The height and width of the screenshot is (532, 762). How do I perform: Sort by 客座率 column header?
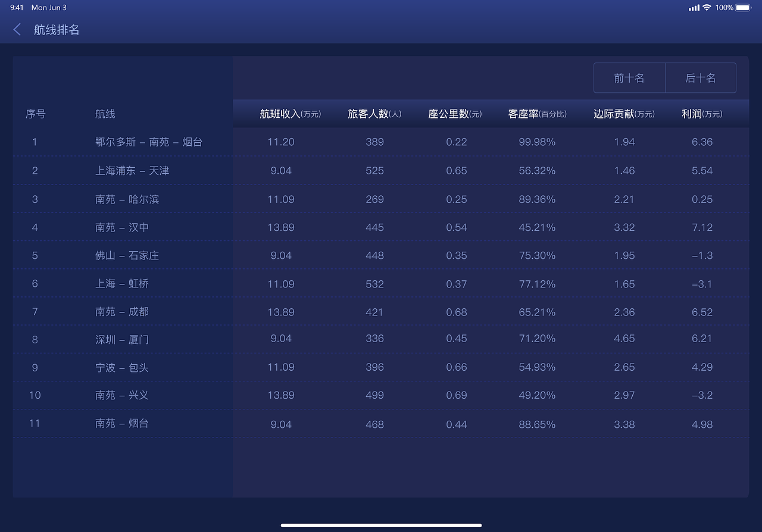coord(537,114)
